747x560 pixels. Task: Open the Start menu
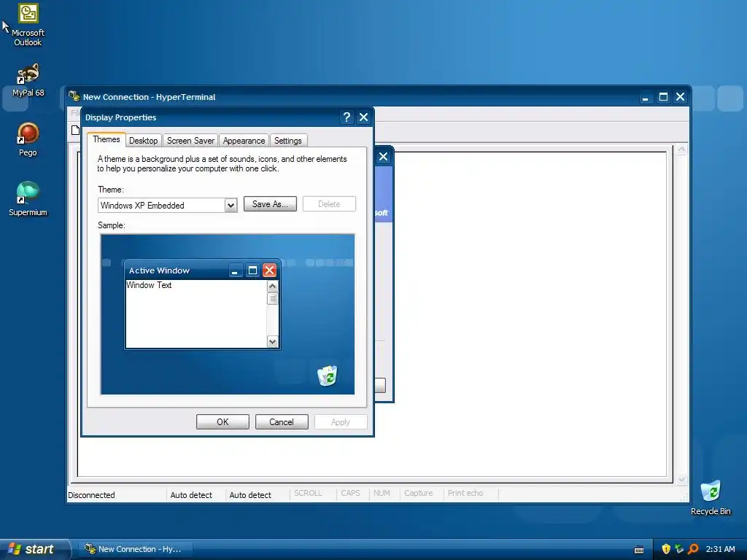coord(34,549)
